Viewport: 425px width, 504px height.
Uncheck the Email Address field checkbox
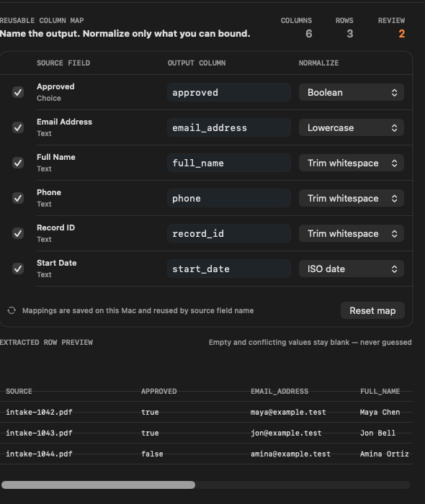click(18, 127)
